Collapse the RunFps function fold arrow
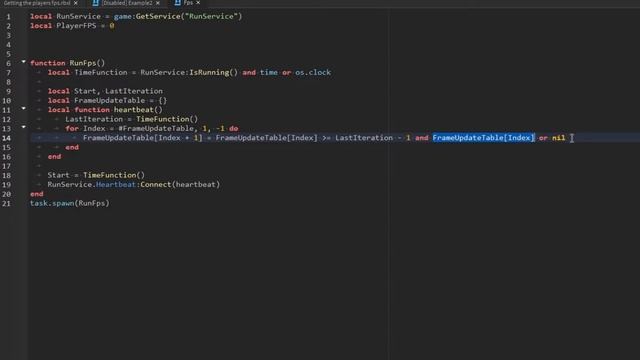640x360 pixels. [24, 62]
